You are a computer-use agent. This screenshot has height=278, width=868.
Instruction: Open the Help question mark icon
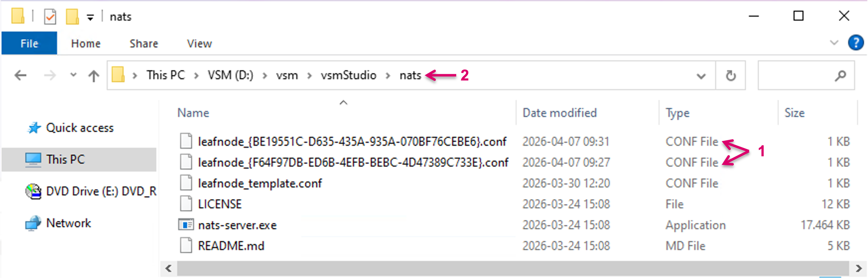[855, 43]
